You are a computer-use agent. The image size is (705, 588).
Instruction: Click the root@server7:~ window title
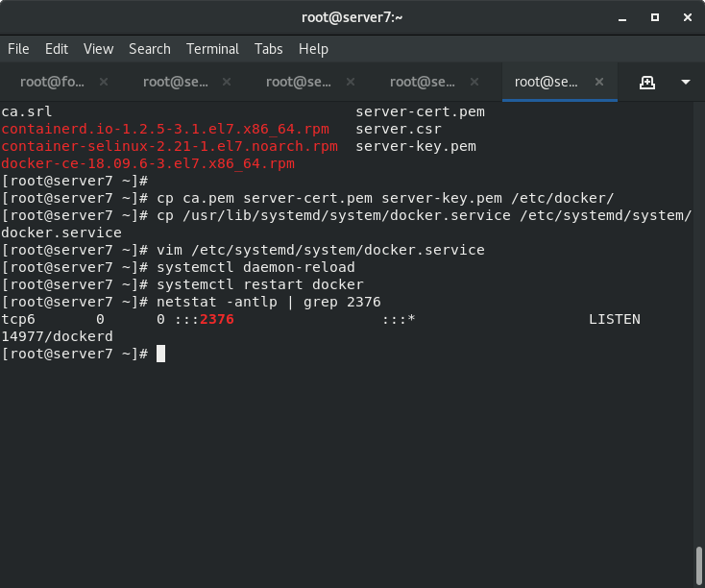[x=352, y=17]
